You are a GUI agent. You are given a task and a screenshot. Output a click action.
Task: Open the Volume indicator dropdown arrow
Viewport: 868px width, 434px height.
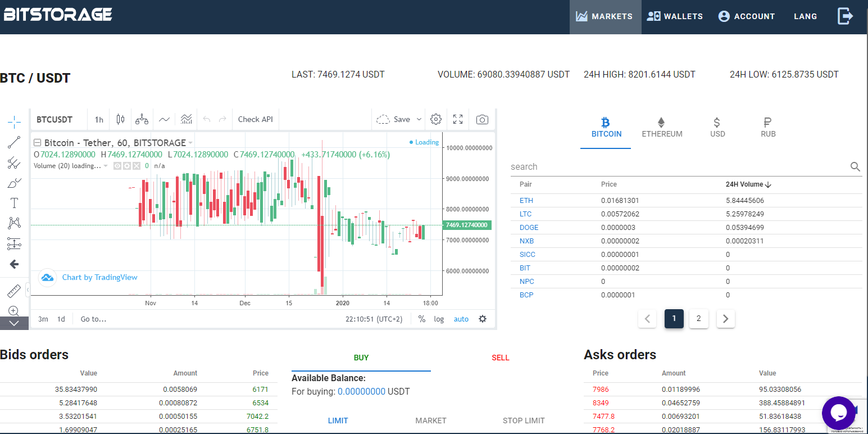105,166
